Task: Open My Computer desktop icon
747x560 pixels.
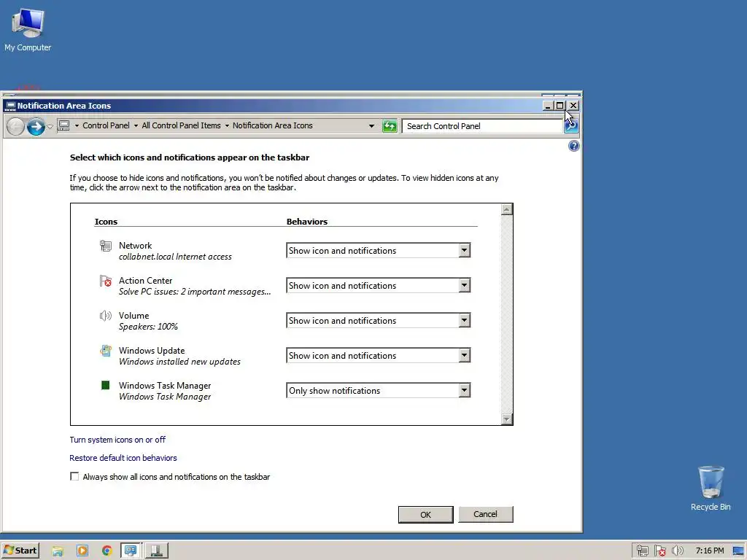Action: 28,29
